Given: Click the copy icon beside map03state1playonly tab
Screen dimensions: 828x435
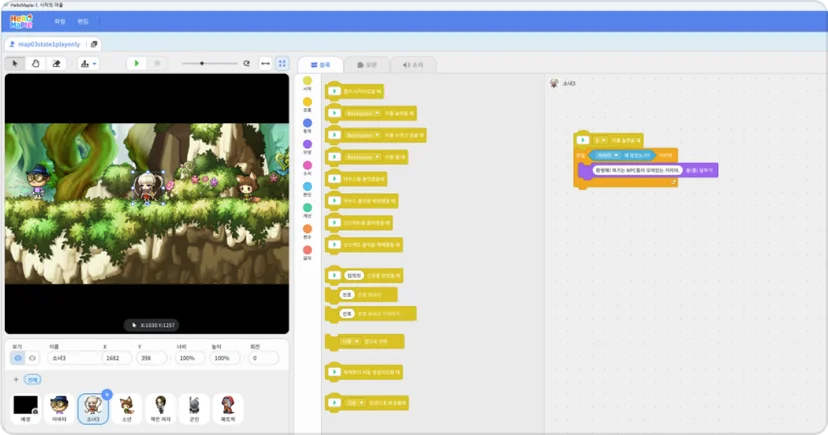Looking at the screenshot, I should click(x=94, y=44).
